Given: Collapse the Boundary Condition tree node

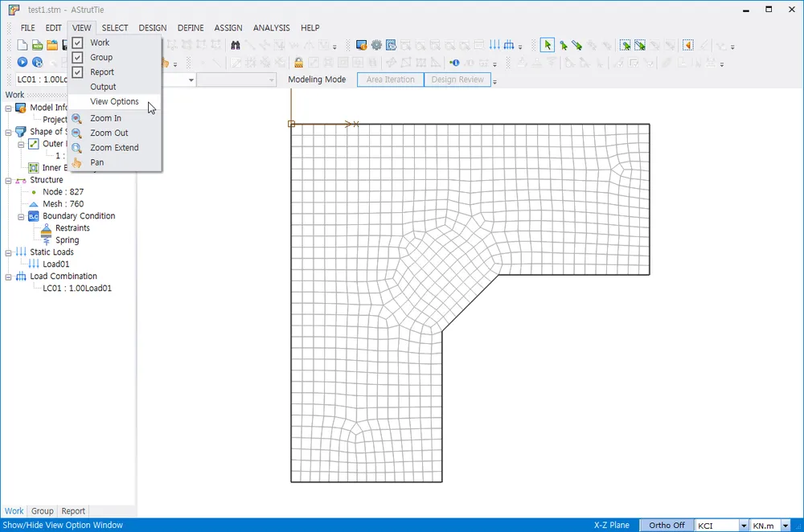Looking at the screenshot, I should (x=21, y=217).
